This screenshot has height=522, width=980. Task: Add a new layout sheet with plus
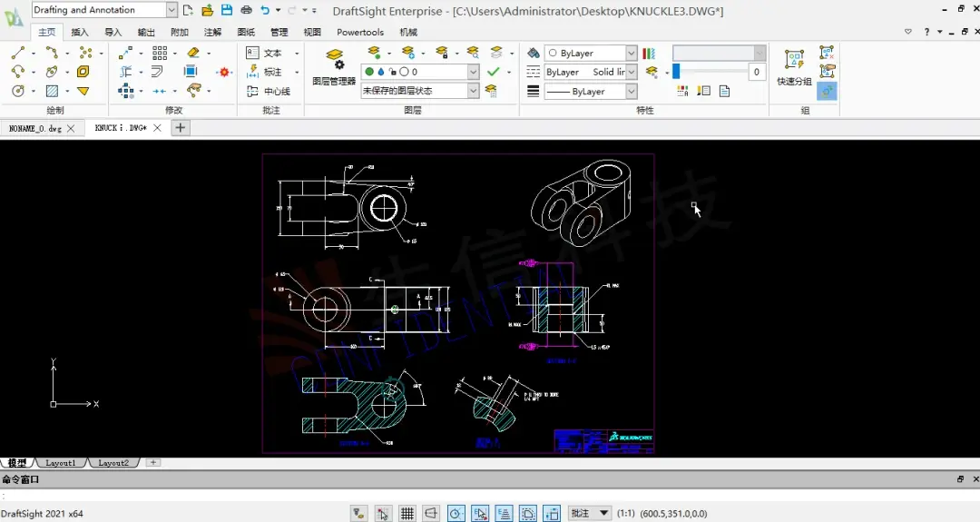pyautogui.click(x=153, y=463)
